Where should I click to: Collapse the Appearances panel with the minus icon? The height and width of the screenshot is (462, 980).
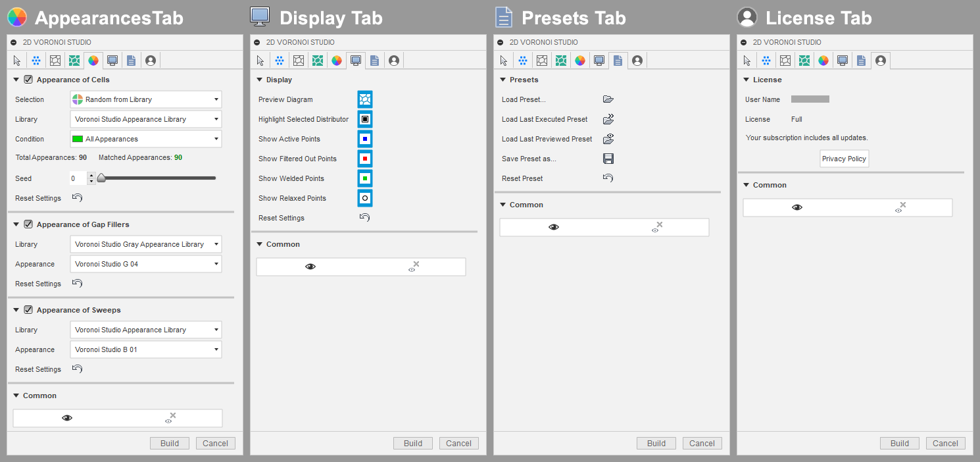pyautogui.click(x=13, y=42)
